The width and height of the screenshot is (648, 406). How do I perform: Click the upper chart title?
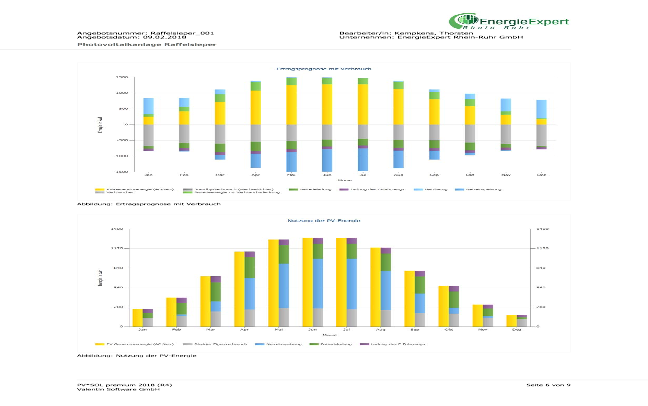(324, 67)
